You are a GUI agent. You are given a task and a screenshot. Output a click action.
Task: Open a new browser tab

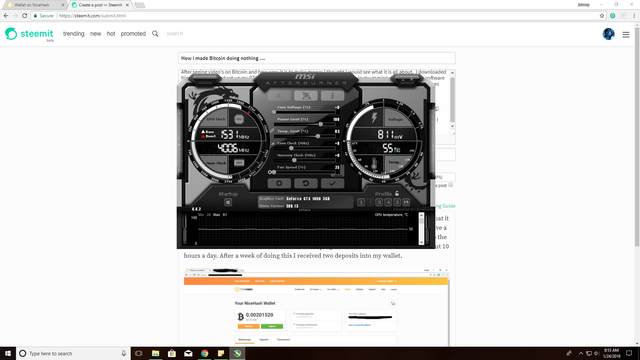point(139,5)
